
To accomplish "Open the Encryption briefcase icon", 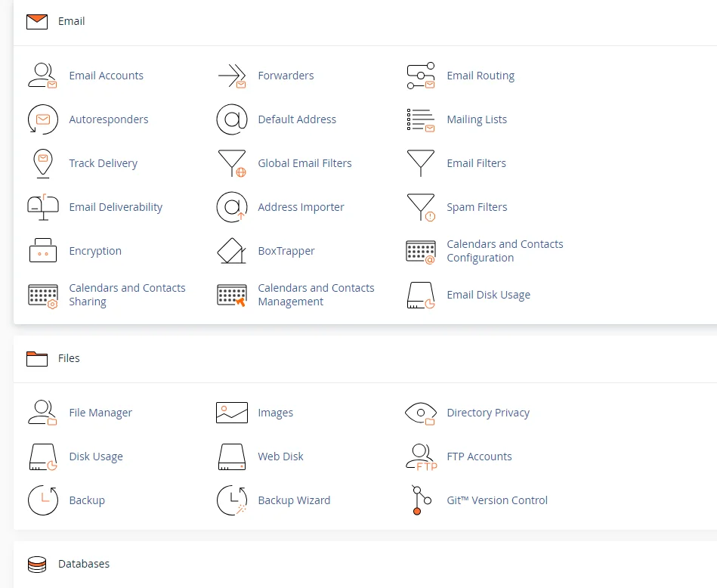I will (x=42, y=250).
